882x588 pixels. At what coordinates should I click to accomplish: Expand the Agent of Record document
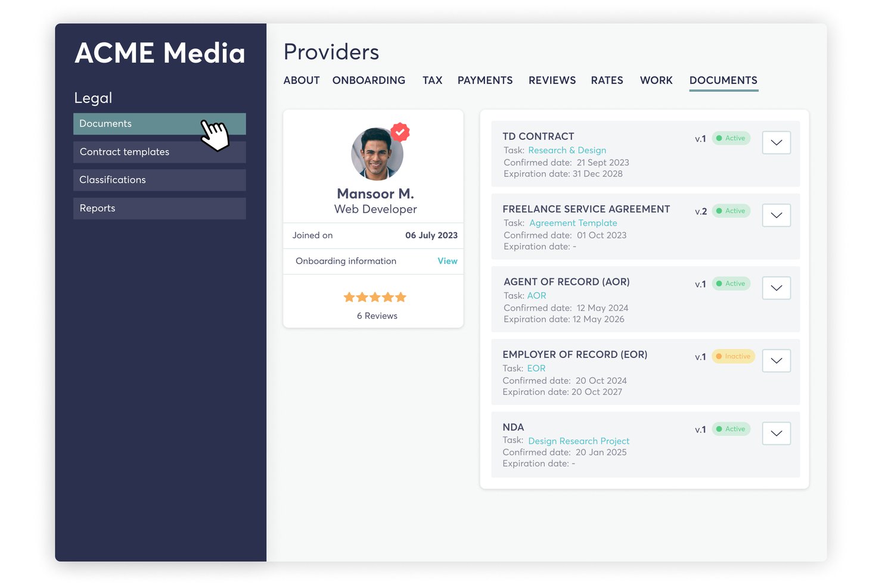pos(777,288)
